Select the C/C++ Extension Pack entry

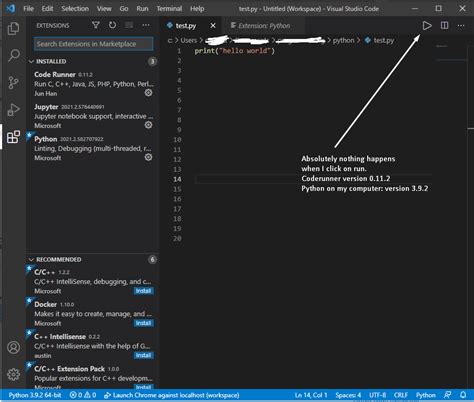93,377
